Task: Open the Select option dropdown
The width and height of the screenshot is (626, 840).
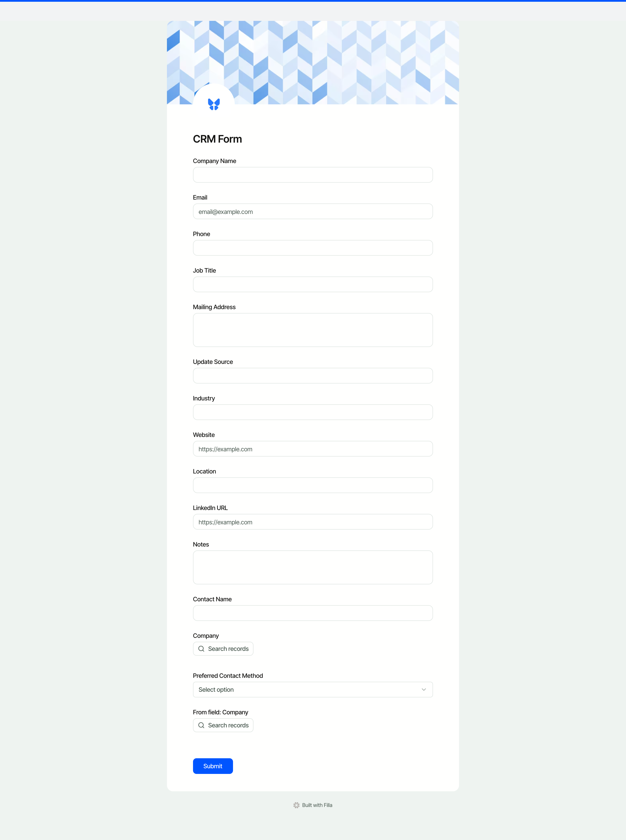Action: click(x=312, y=690)
